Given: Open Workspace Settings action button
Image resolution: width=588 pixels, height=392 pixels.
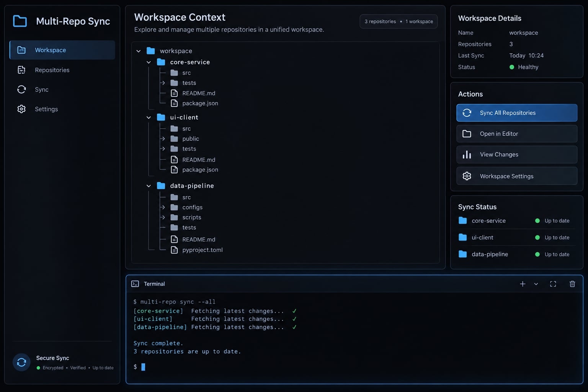Looking at the screenshot, I should point(517,176).
